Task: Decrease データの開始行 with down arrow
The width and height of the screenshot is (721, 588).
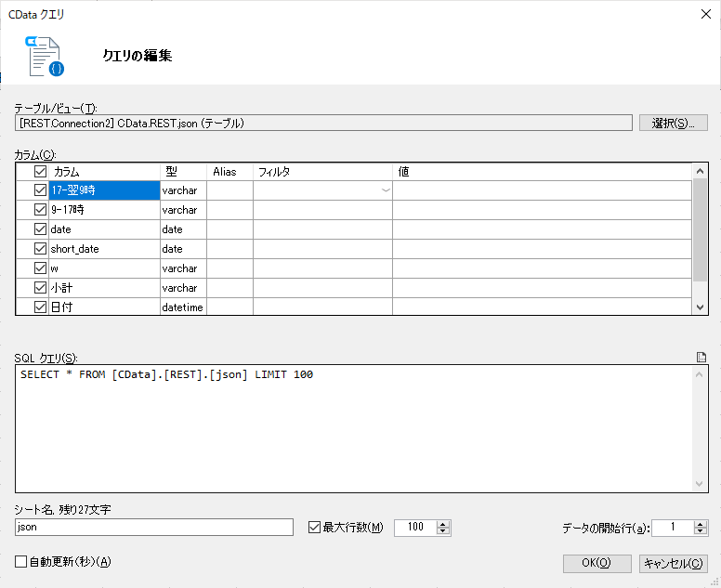Action: pos(700,531)
